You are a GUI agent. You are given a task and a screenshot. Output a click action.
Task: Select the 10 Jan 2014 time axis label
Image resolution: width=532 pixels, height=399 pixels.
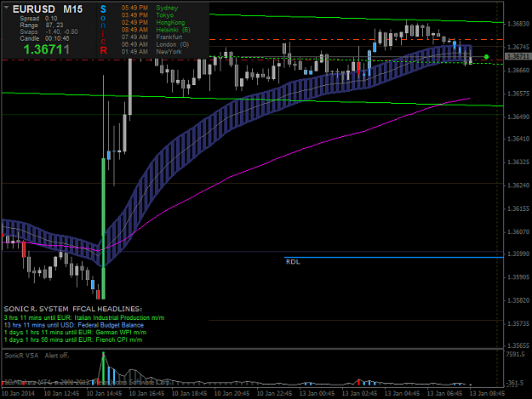[18, 394]
